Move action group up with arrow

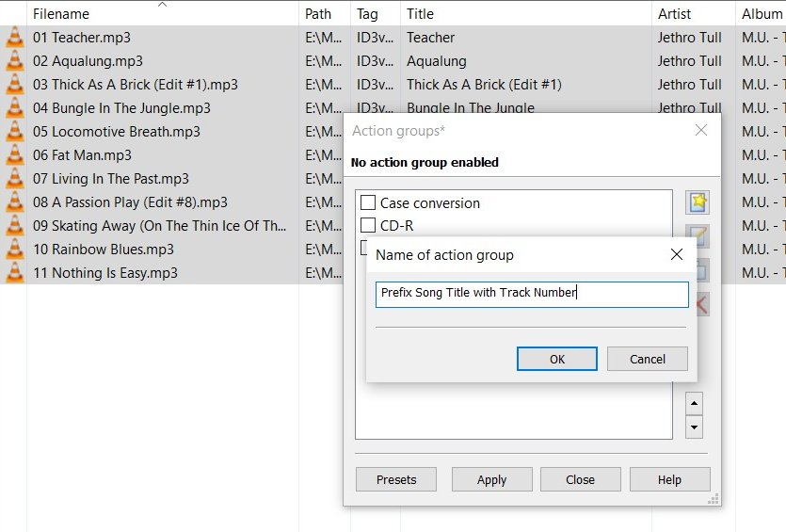pyautogui.click(x=695, y=403)
